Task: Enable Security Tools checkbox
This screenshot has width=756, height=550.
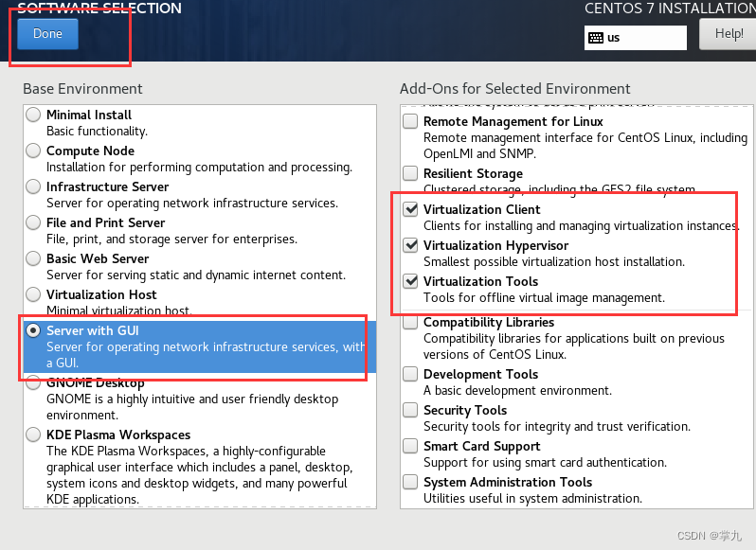Action: [x=410, y=410]
